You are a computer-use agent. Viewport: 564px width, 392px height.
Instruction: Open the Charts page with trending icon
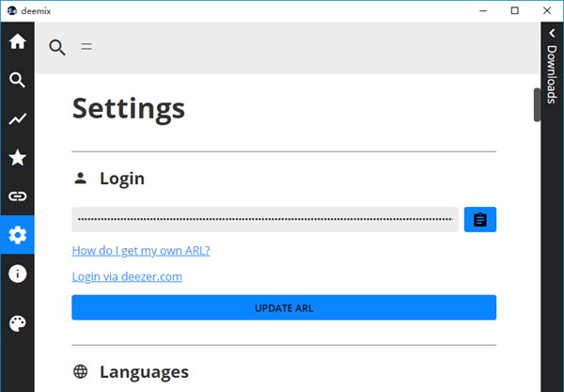tap(17, 118)
